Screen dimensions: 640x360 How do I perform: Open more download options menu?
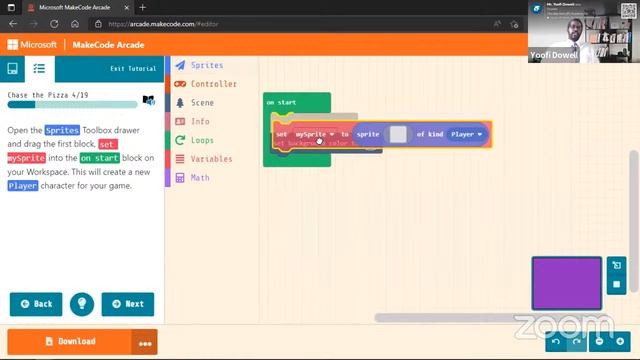pyautogui.click(x=145, y=343)
